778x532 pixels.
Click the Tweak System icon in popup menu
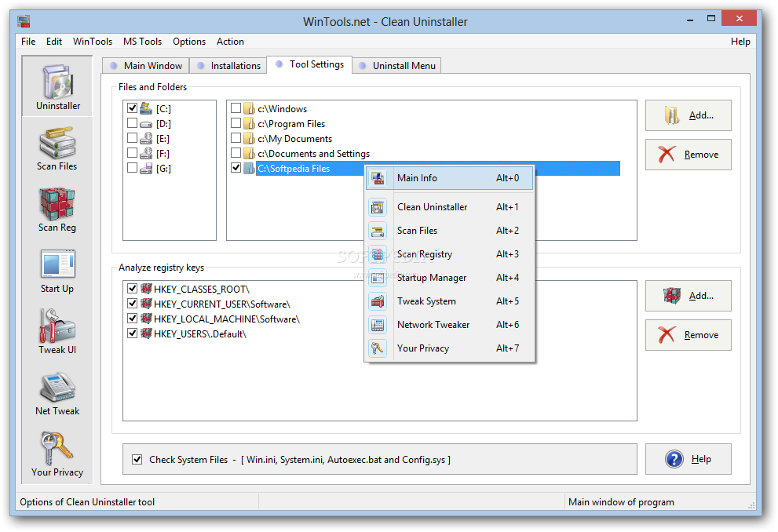coord(378,301)
